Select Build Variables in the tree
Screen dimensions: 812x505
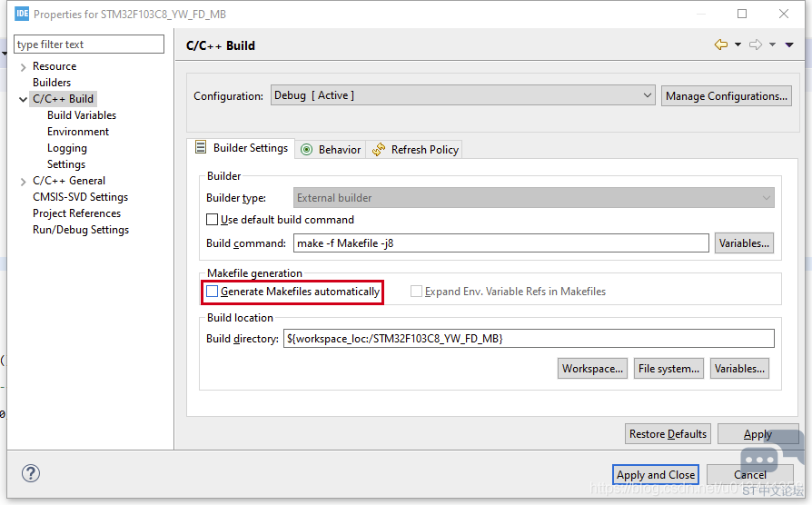tap(82, 115)
